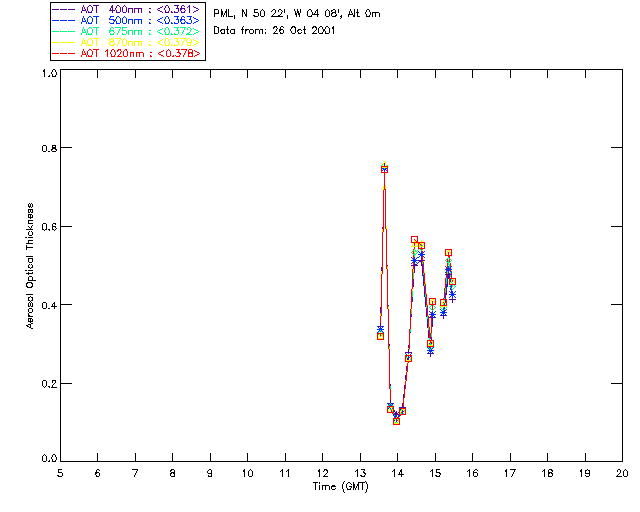Click the x-axis tick label 16
640x512 pixels.
point(473,473)
